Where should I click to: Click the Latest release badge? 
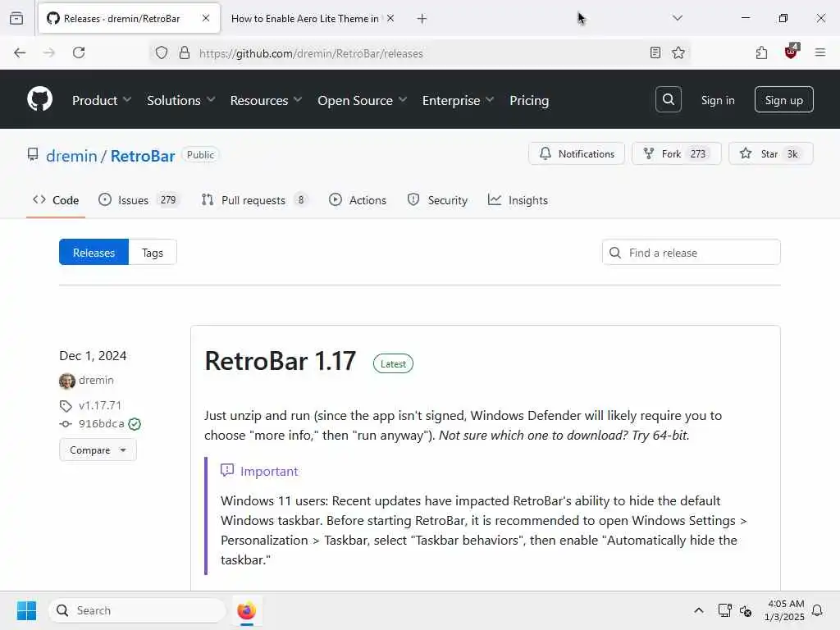[393, 363]
